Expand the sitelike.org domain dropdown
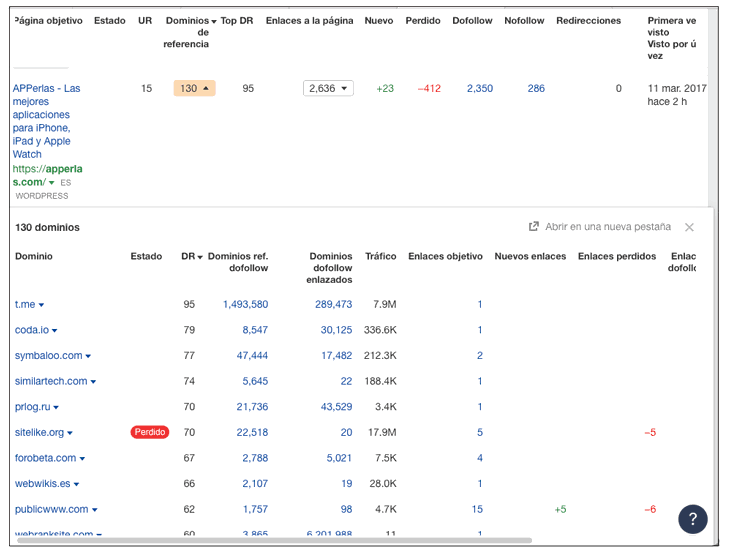Screen dimensions: 730x554 tap(70, 433)
